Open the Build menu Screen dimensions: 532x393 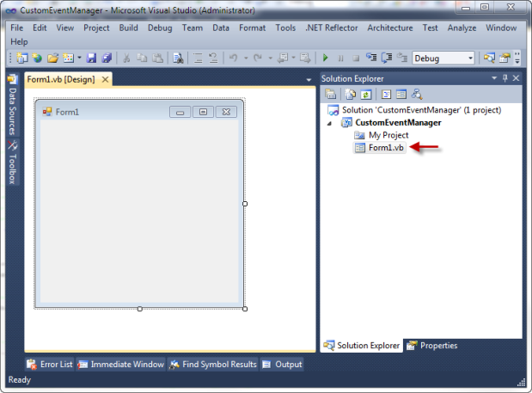click(128, 28)
